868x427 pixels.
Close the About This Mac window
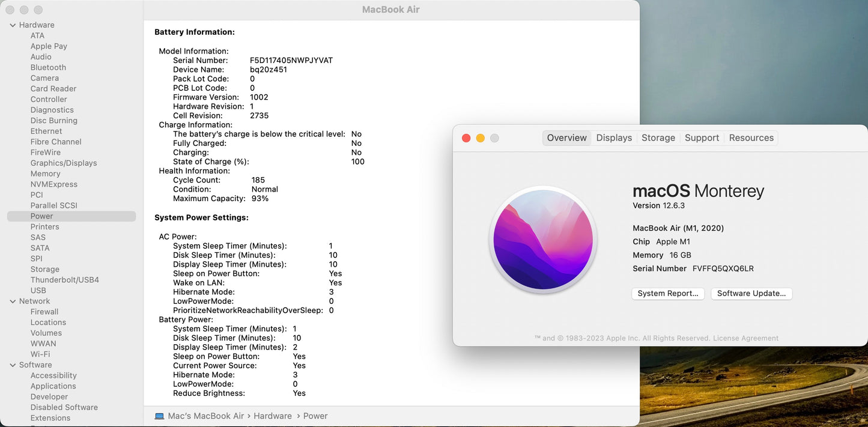click(x=466, y=138)
